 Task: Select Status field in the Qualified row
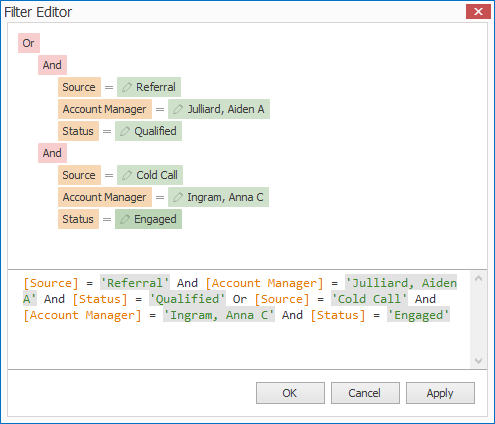(78, 131)
